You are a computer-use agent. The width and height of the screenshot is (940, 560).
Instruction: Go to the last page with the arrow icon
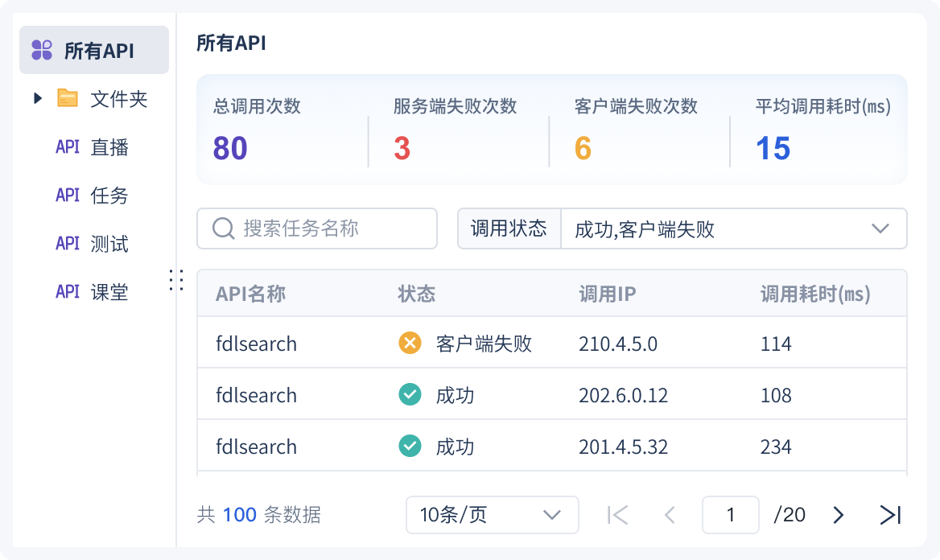point(890,515)
